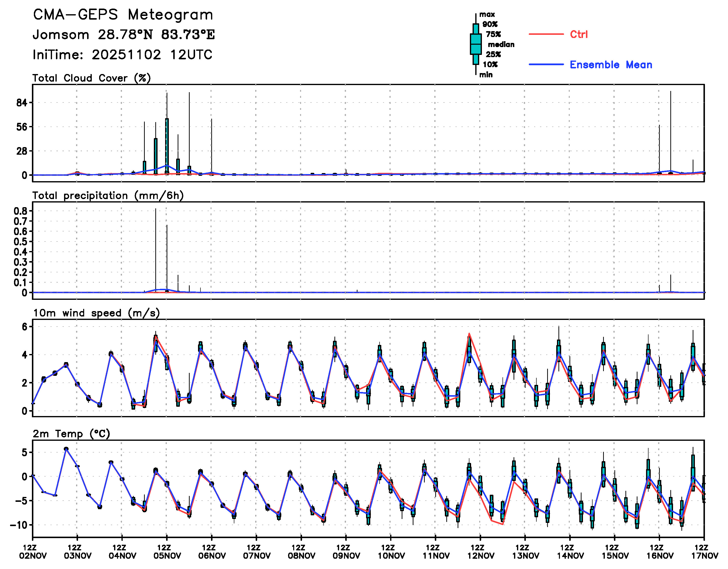The height and width of the screenshot is (569, 728).
Task: Click the 10m wind speed panel title
Action: [96, 313]
